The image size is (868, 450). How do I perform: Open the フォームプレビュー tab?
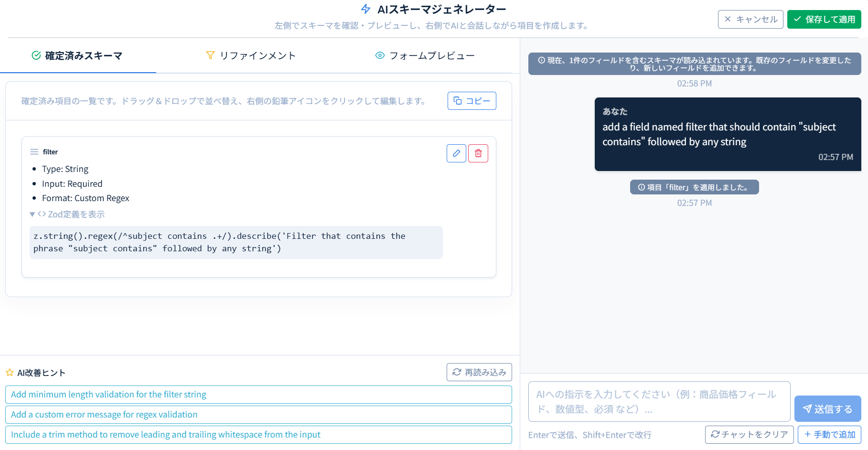(425, 55)
